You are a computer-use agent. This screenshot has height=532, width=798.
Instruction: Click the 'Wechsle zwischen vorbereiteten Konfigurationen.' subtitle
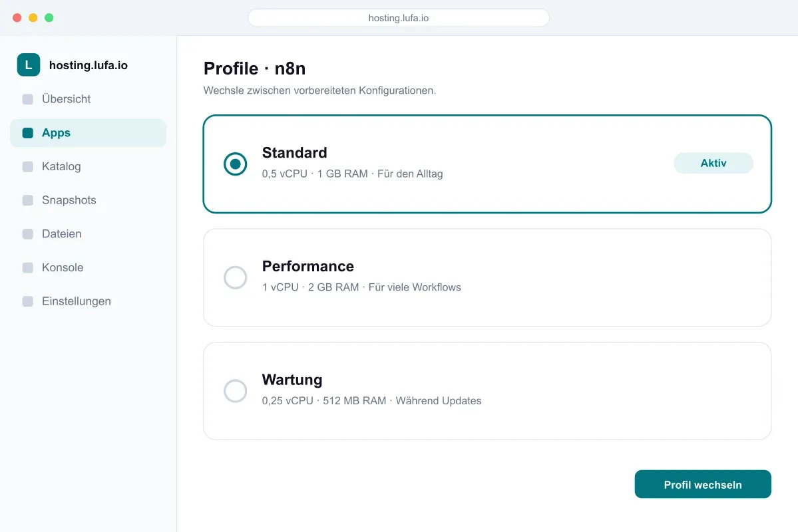pos(319,90)
